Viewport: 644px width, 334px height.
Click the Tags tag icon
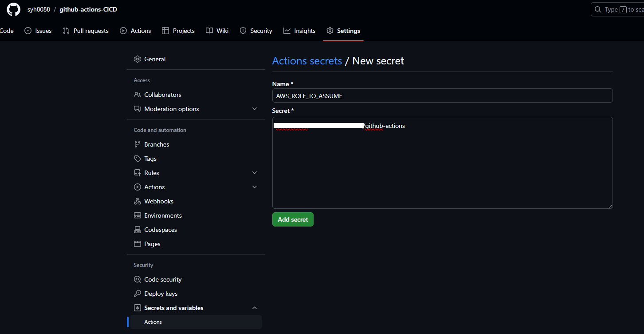tap(137, 159)
